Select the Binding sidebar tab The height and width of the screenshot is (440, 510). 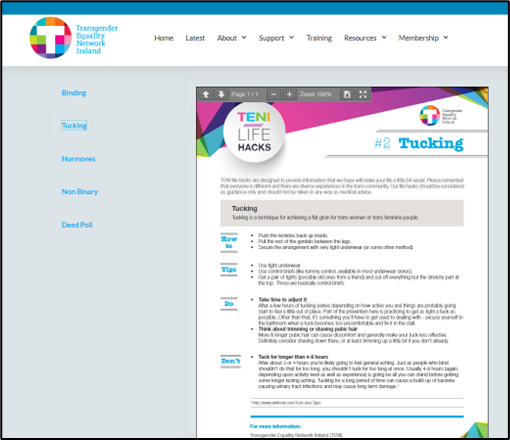point(74,93)
